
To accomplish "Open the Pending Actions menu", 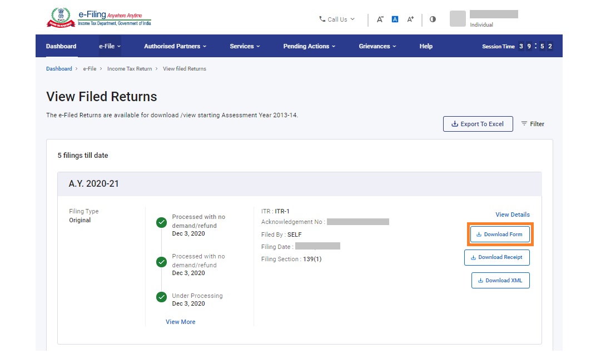I will tap(309, 46).
